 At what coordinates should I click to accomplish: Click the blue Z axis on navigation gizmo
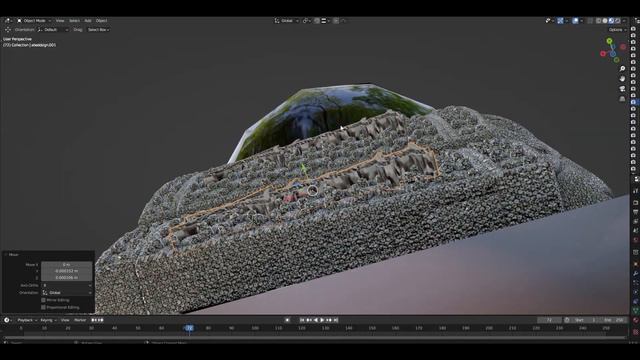[x=613, y=54]
